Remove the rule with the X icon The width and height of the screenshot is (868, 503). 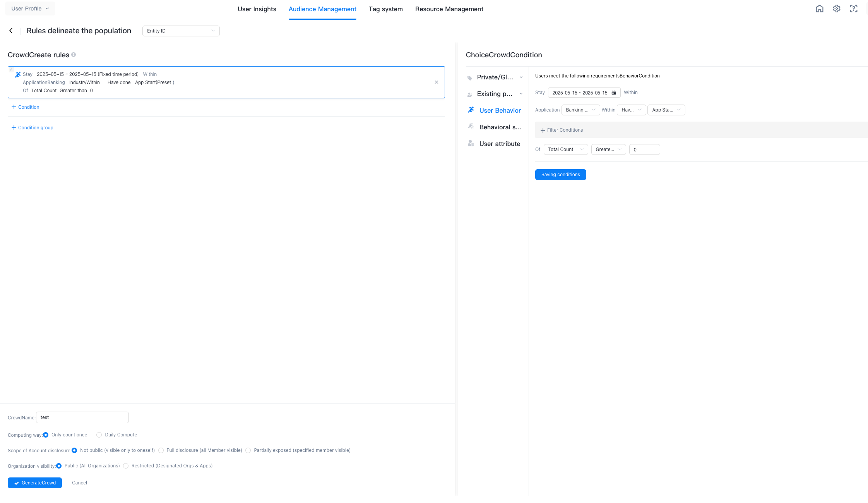point(436,82)
